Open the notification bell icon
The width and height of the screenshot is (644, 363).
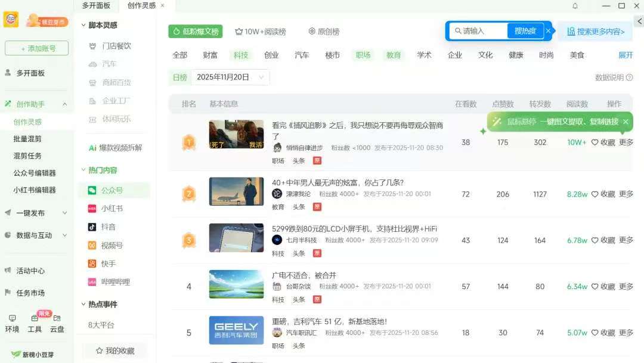coord(575,6)
